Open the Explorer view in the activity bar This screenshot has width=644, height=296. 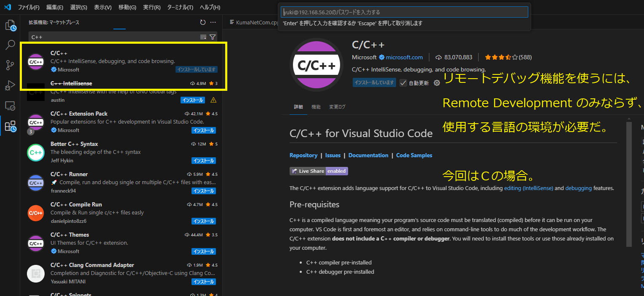pos(10,26)
